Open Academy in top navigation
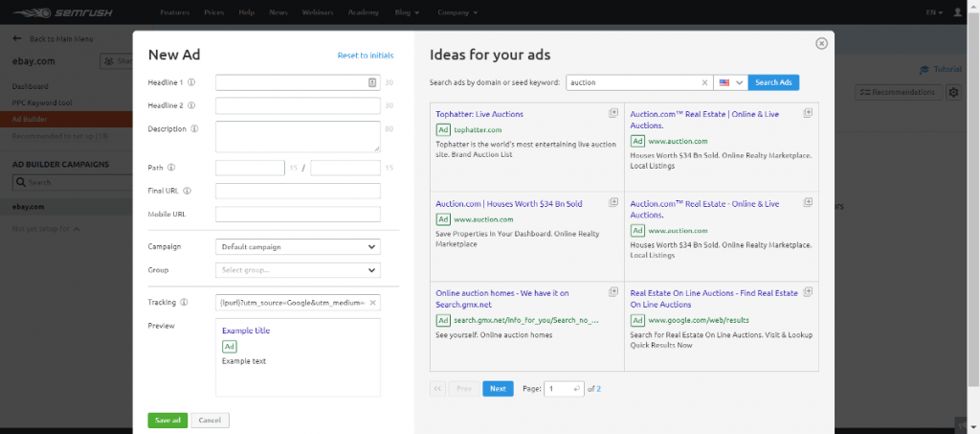980x434 pixels. point(364,12)
